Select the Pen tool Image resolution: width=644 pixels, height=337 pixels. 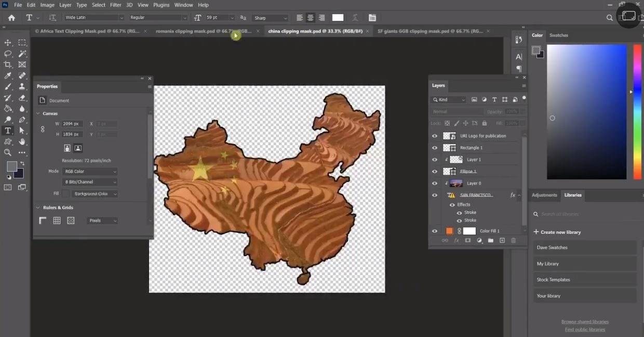[x=22, y=120]
